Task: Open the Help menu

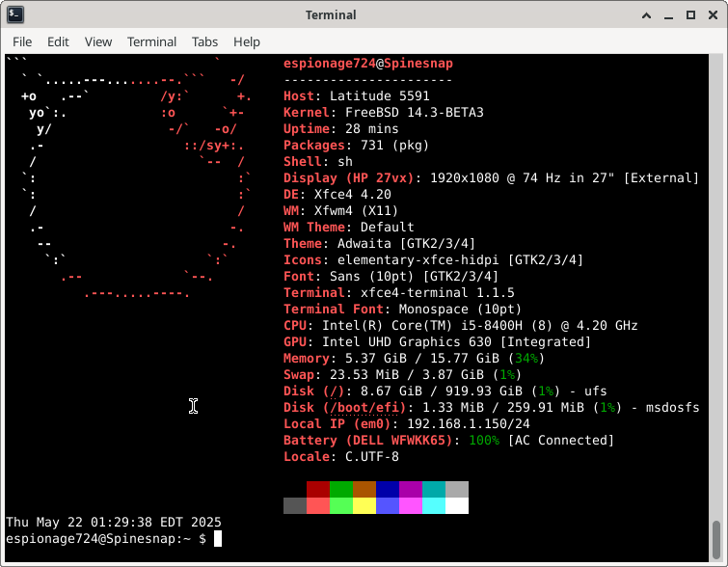Action: 247,41
